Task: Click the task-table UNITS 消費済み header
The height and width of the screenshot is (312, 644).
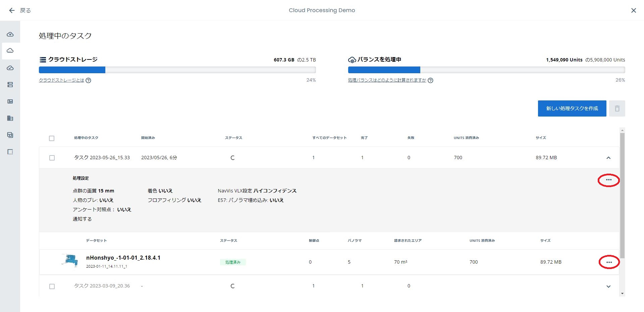Action: click(466, 138)
